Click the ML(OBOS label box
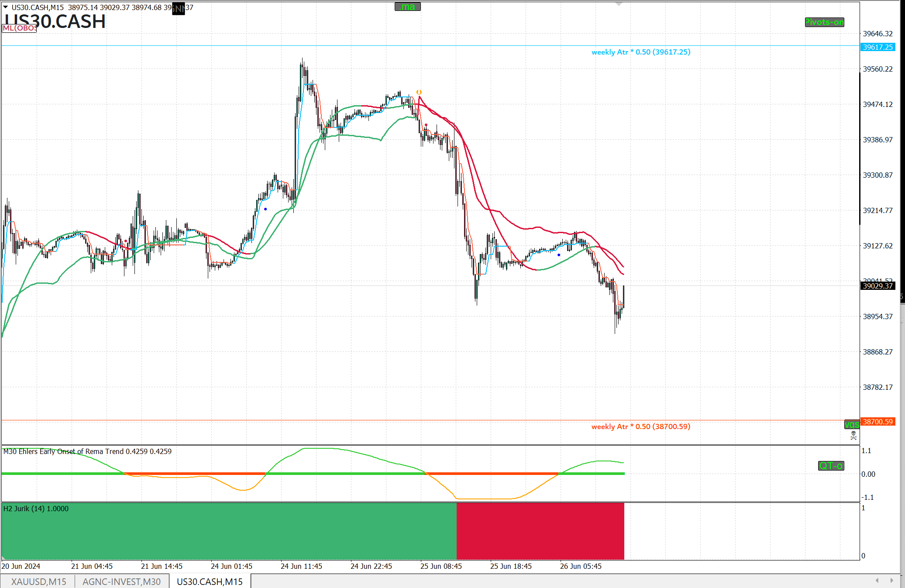Image resolution: width=905 pixels, height=588 pixels. tap(19, 28)
